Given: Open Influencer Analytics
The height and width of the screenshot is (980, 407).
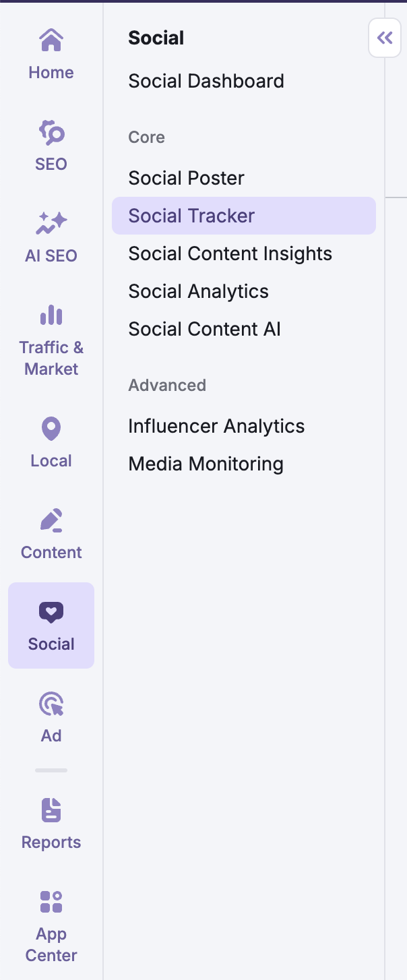Looking at the screenshot, I should tap(216, 426).
